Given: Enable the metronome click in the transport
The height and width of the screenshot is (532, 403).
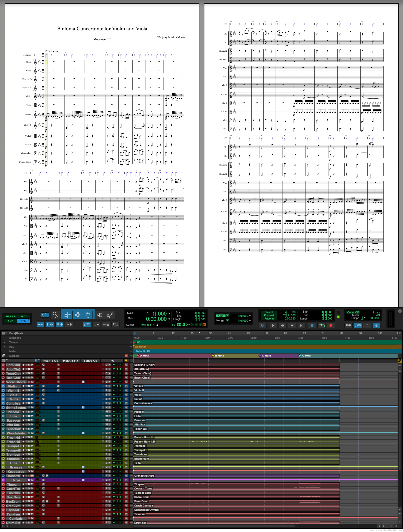Looking at the screenshot, I should (x=358, y=325).
